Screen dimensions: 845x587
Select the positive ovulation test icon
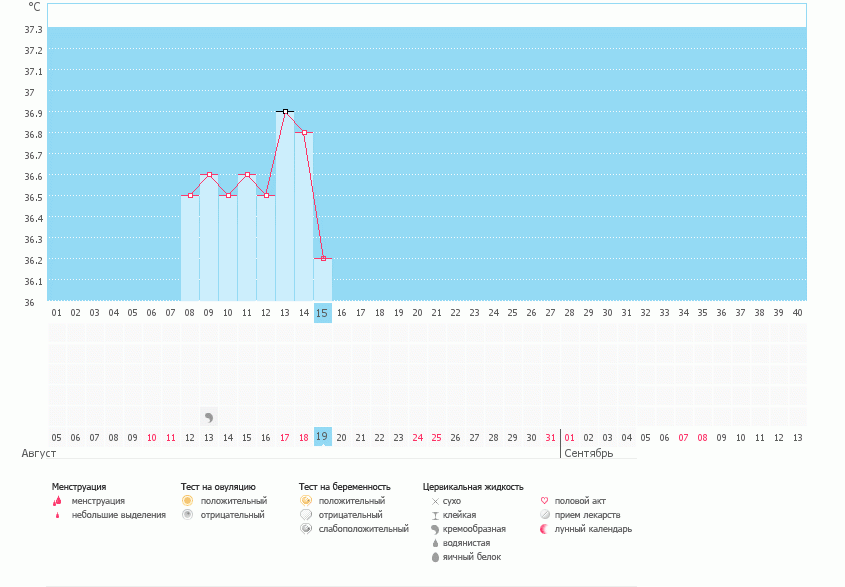[x=187, y=501]
